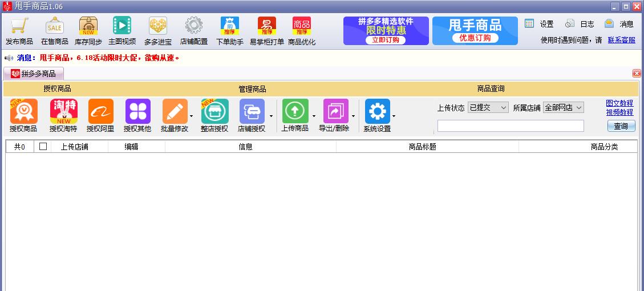Open 库存同步 box icon

tap(88, 26)
